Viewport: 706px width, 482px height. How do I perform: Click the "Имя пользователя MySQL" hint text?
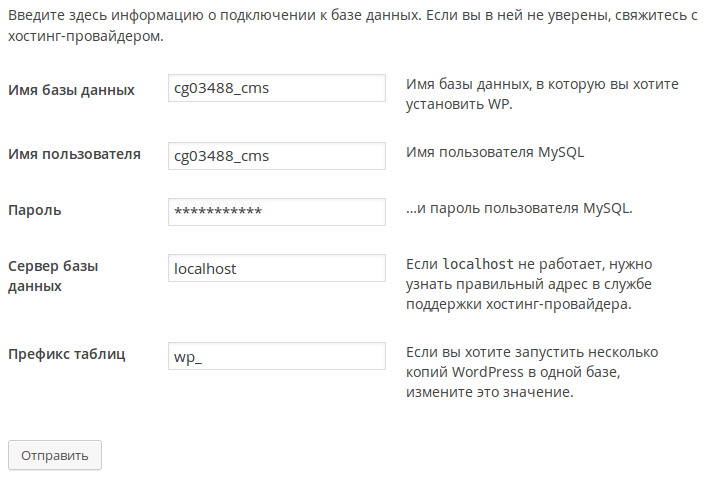pyautogui.click(x=494, y=153)
